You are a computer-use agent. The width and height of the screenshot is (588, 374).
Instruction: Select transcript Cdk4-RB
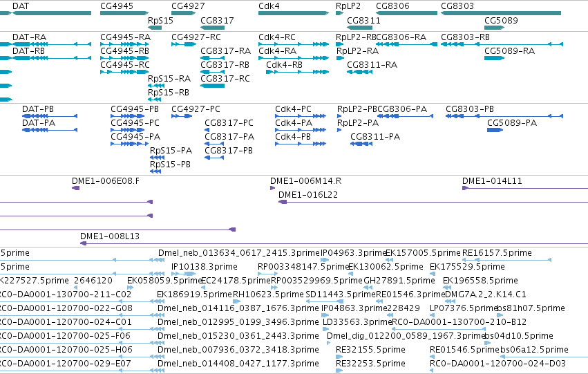297,72
